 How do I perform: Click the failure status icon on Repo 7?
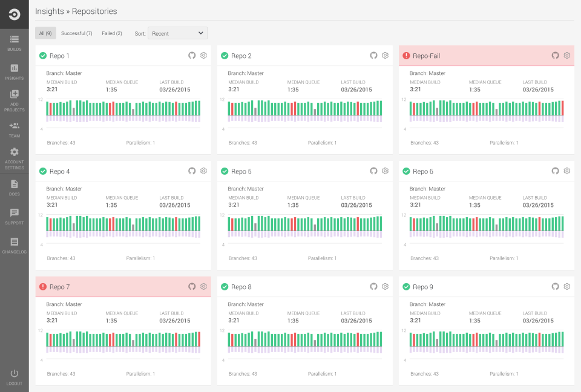pyautogui.click(x=43, y=287)
